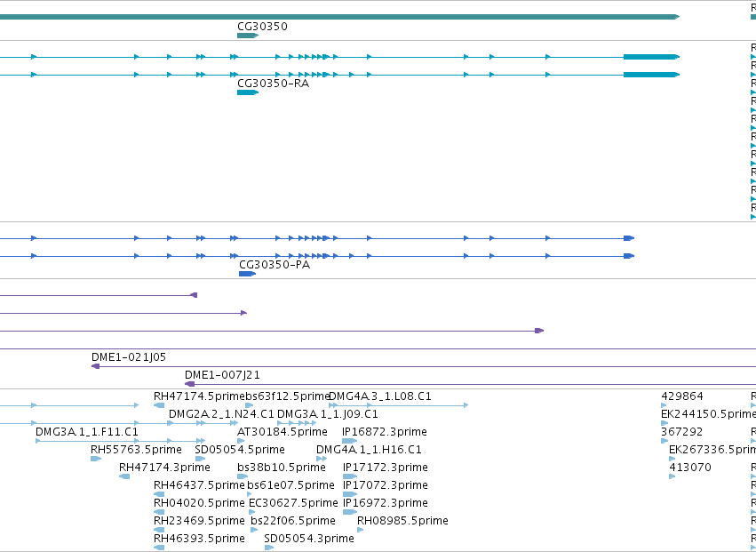Select the DMG3A.1_1.F11.C1 feature label
The height and width of the screenshot is (552, 756).
tap(87, 432)
